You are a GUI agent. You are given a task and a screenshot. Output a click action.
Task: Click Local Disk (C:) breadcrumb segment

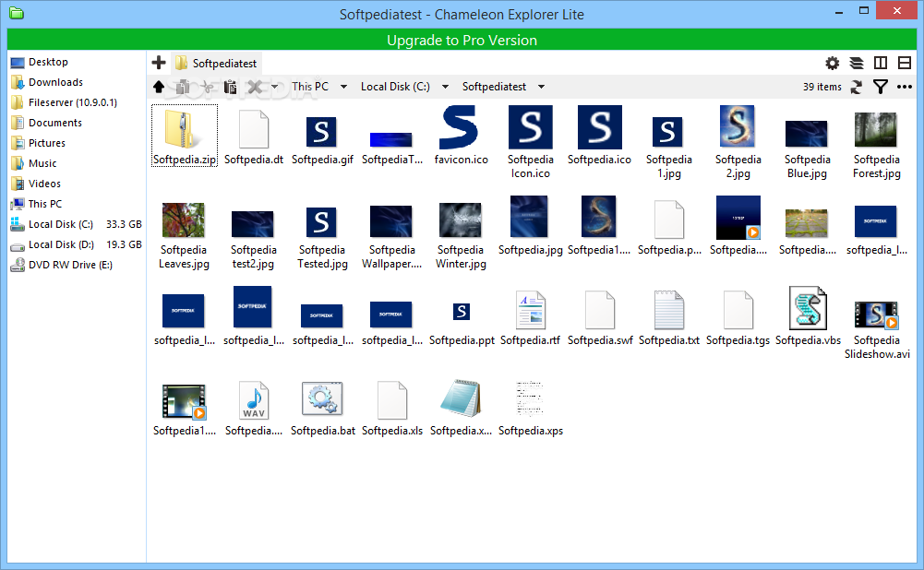click(395, 87)
